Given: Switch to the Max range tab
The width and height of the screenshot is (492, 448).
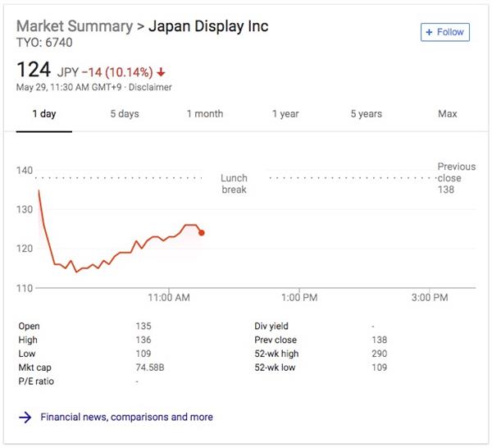Looking at the screenshot, I should tap(447, 114).
